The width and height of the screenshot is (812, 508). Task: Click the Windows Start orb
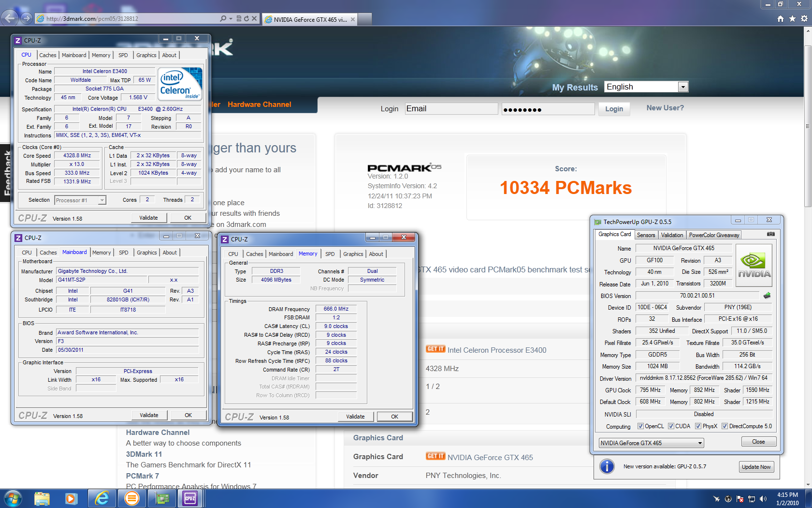13,498
